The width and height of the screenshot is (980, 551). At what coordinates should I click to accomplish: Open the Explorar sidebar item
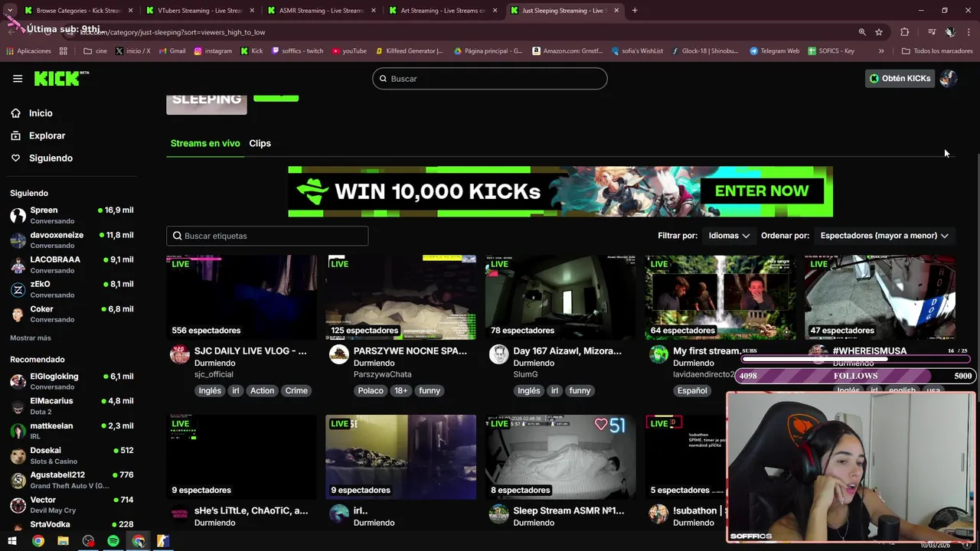47,135
